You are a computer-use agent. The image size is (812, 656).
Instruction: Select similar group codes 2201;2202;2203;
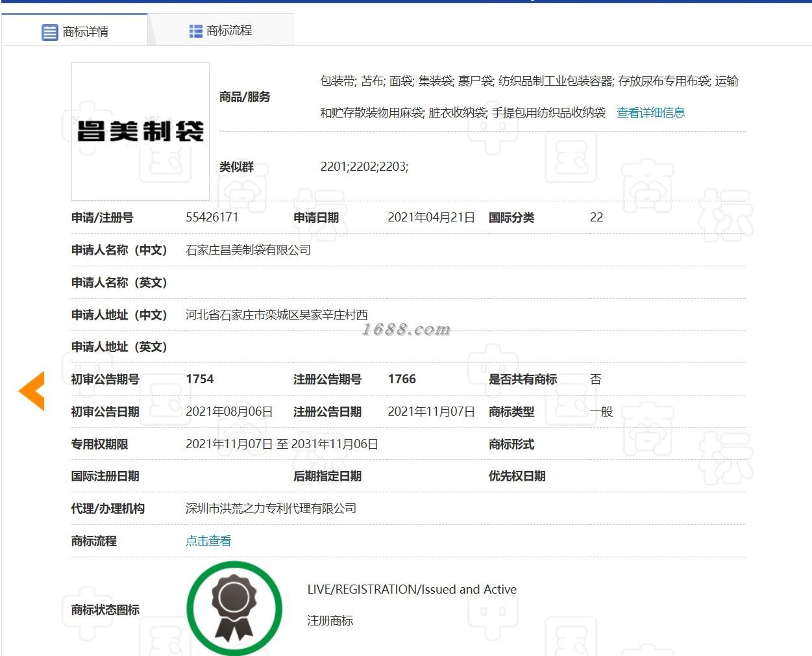coord(364,166)
